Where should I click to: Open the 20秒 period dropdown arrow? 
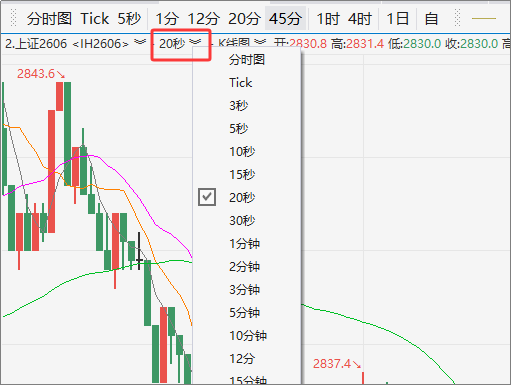coord(195,42)
